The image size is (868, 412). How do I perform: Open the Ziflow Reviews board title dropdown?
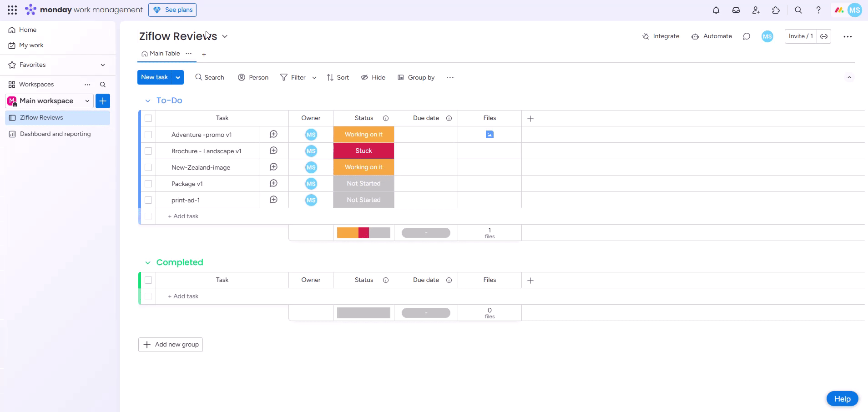(225, 36)
